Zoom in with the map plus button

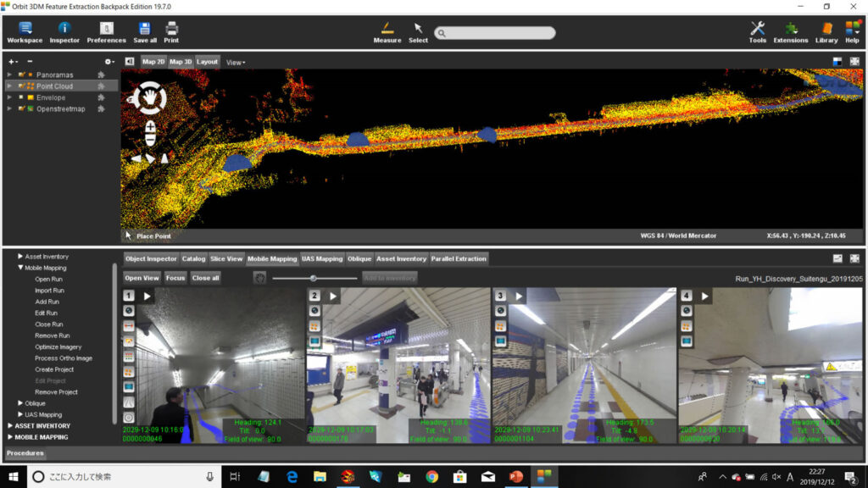pos(150,127)
